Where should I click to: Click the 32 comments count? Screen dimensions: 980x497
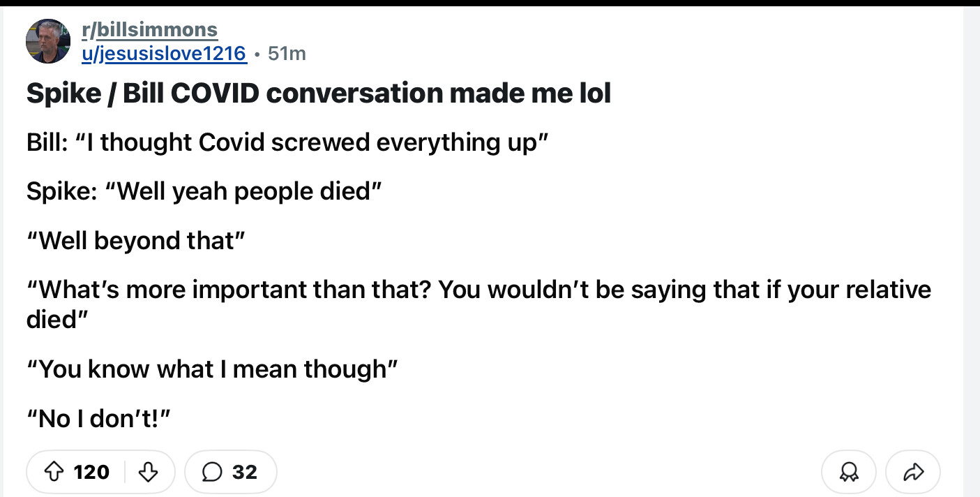[x=244, y=473]
